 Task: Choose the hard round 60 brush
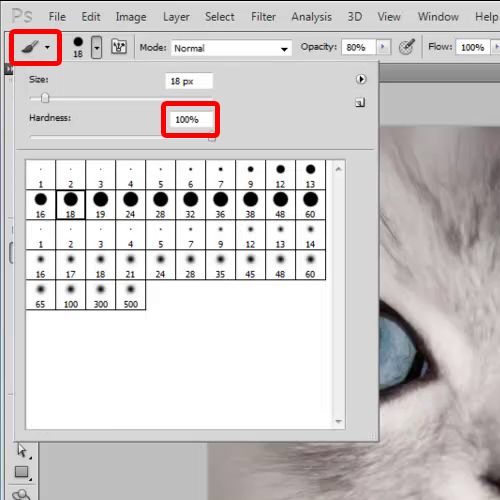click(x=310, y=205)
